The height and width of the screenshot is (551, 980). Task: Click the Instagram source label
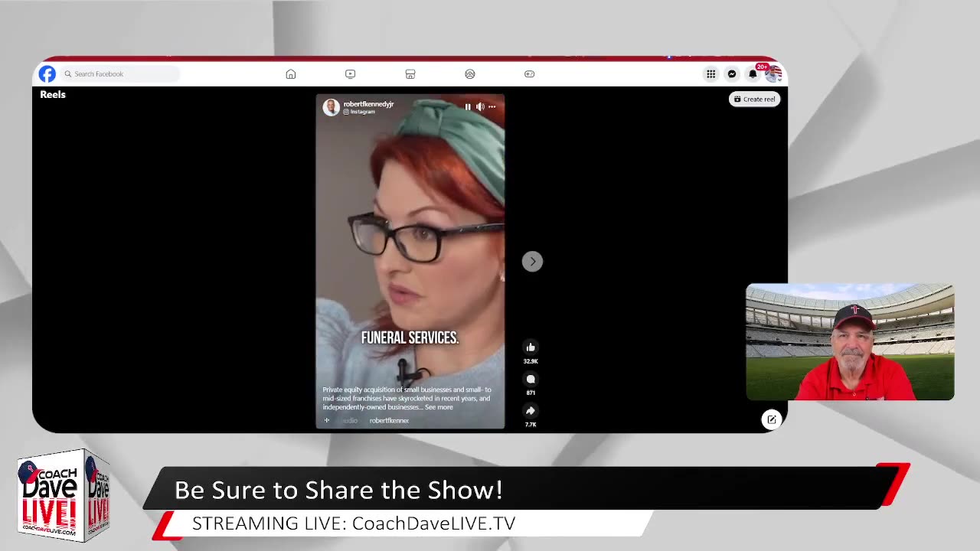click(359, 112)
